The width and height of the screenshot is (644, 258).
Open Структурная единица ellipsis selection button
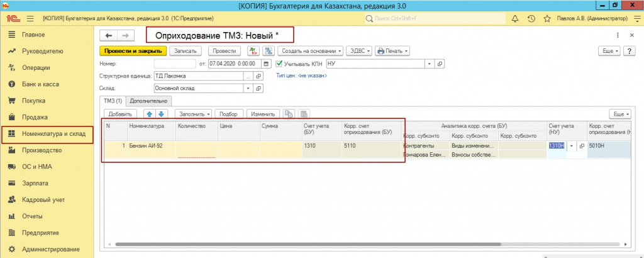[248, 76]
